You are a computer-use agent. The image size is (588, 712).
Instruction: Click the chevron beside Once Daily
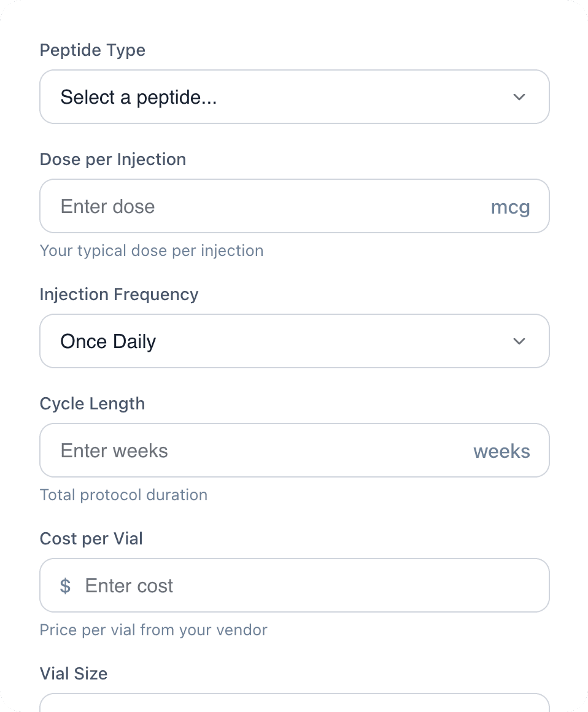point(519,341)
